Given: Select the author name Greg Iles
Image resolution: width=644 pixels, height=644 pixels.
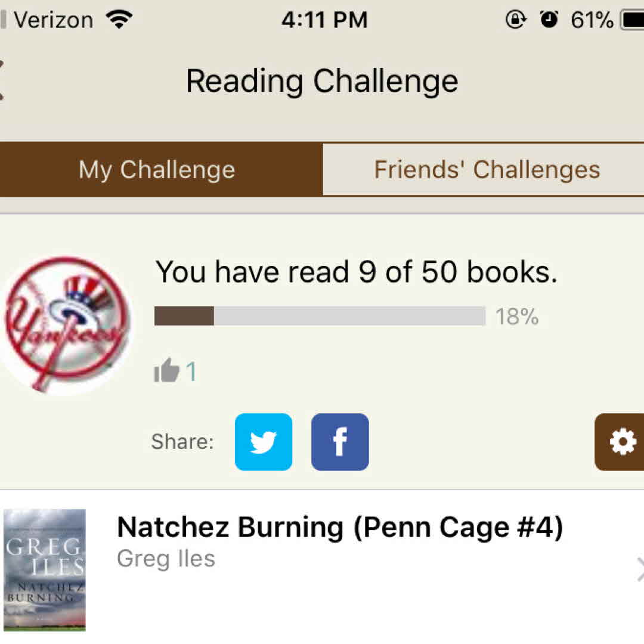Looking at the screenshot, I should (166, 559).
